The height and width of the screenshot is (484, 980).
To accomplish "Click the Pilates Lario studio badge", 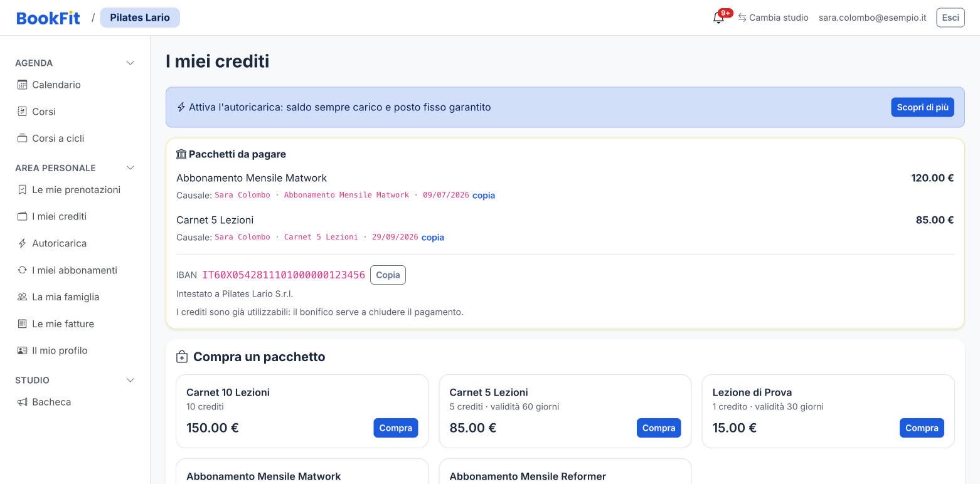I will [x=140, y=18].
